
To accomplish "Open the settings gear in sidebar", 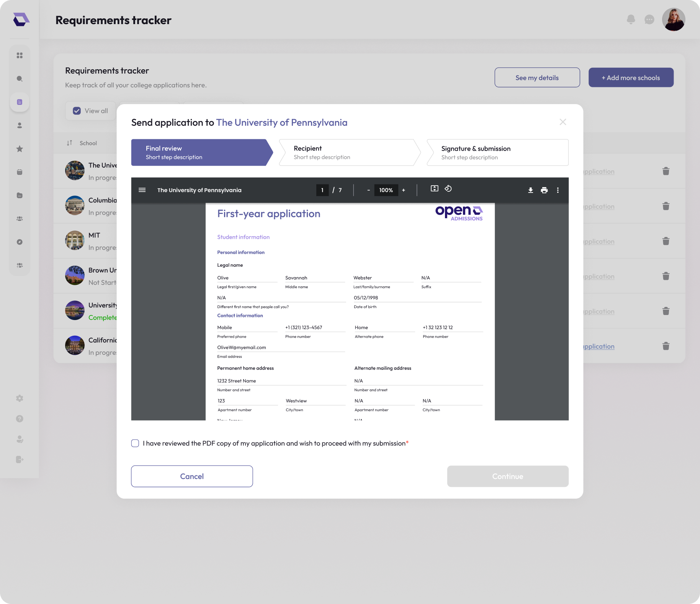I will click(x=20, y=398).
